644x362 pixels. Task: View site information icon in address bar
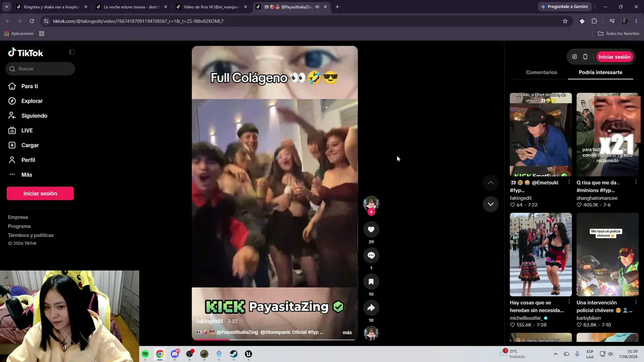tap(46, 21)
